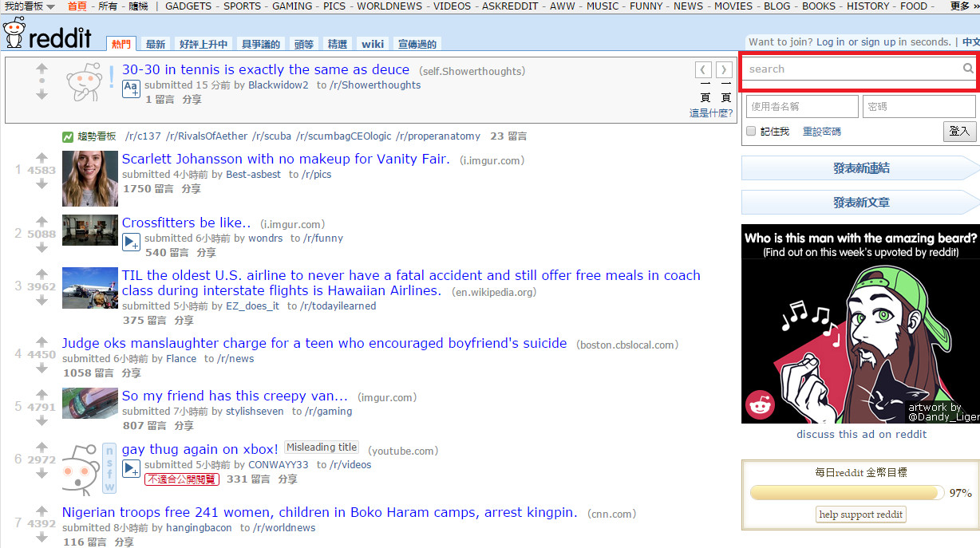This screenshot has height=548, width=980.
Task: Open the controversial tab
Action: (x=261, y=44)
